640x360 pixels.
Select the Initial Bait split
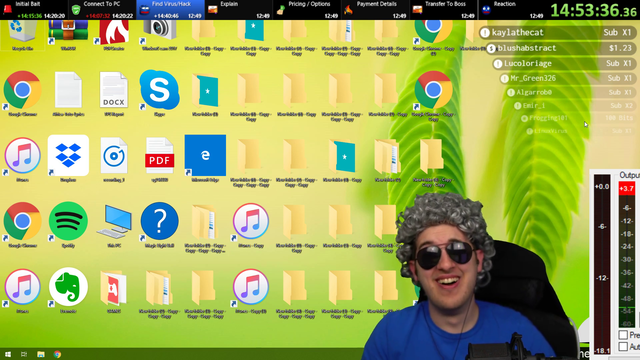pyautogui.click(x=34, y=10)
